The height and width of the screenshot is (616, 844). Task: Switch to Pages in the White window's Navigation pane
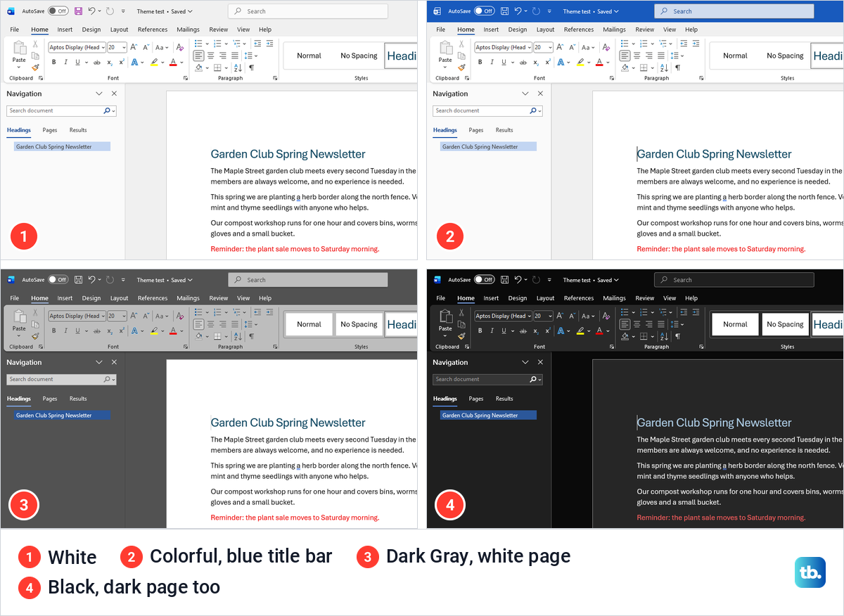click(x=50, y=130)
